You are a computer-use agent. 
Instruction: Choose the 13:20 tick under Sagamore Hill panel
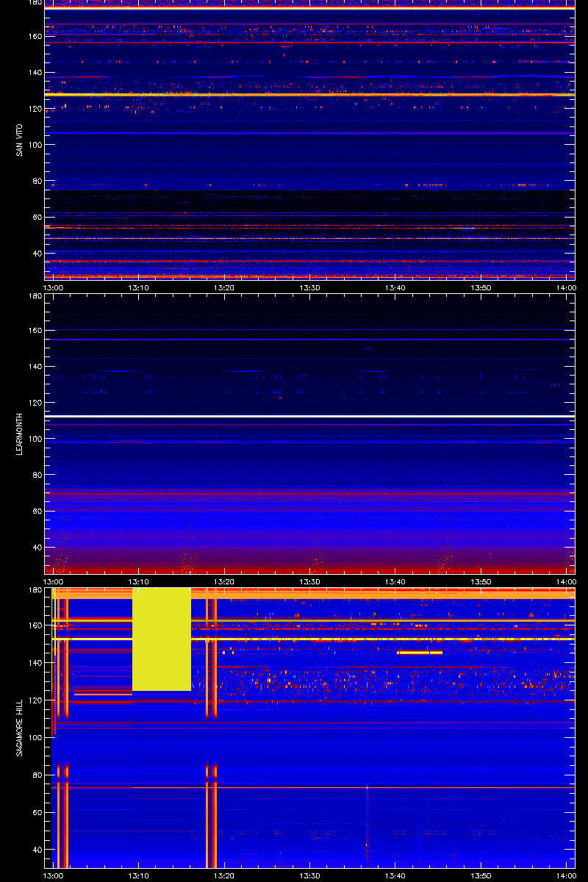225,876
